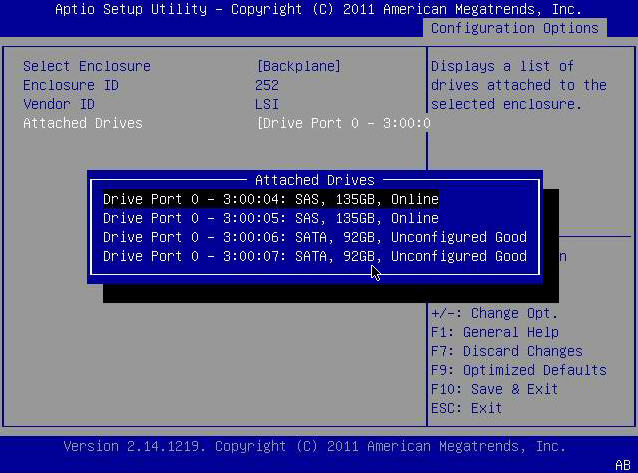
Task: Click the help text about attached drives
Action: tap(519, 85)
